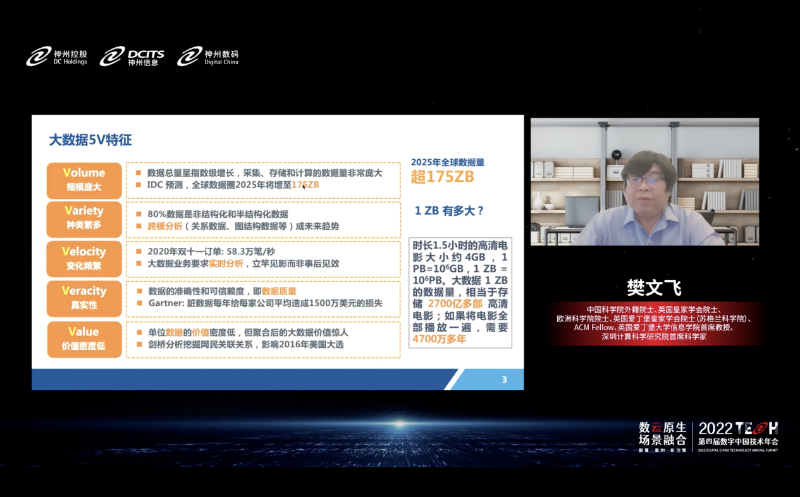Screen dimensions: 800x497
Task: Click the 超175ZB headline text
Action: coord(441,178)
